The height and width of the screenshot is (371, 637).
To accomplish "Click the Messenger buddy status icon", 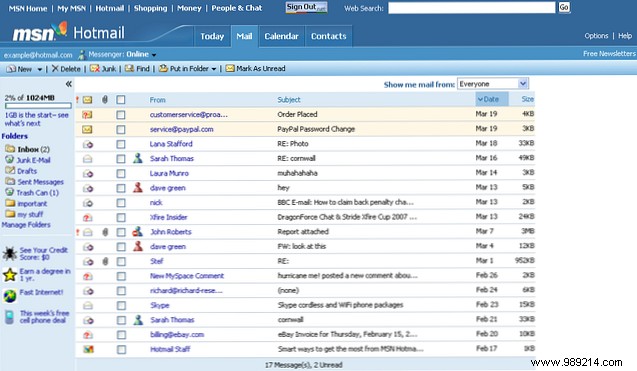I will pyautogui.click(x=82, y=54).
